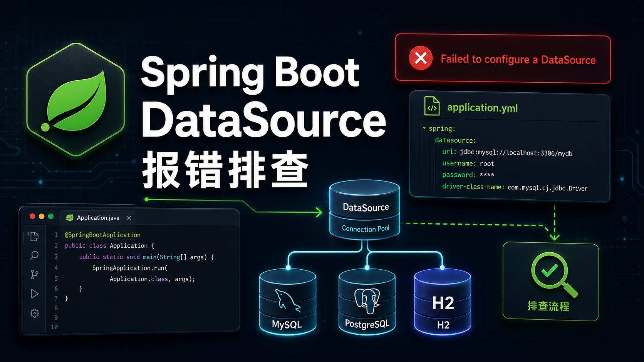Open the Run and Debug play icon
Viewport: 644px width, 362px height.
tap(34, 294)
